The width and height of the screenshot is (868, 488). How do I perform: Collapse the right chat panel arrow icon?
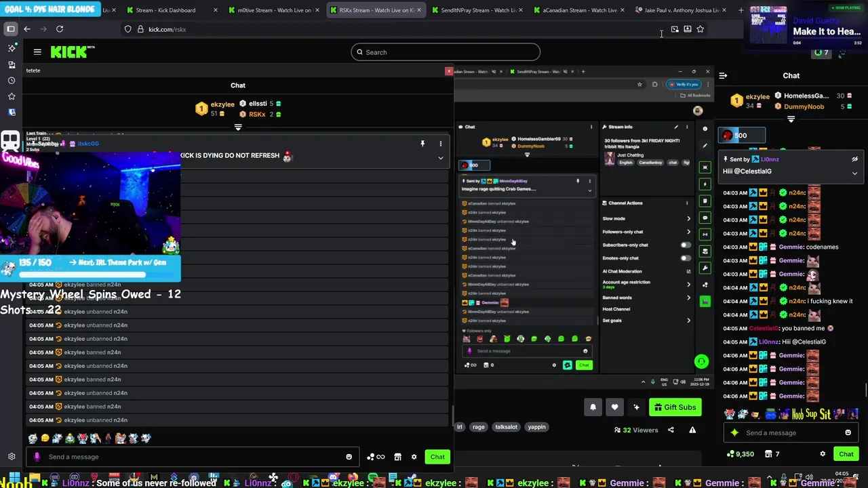(x=723, y=76)
